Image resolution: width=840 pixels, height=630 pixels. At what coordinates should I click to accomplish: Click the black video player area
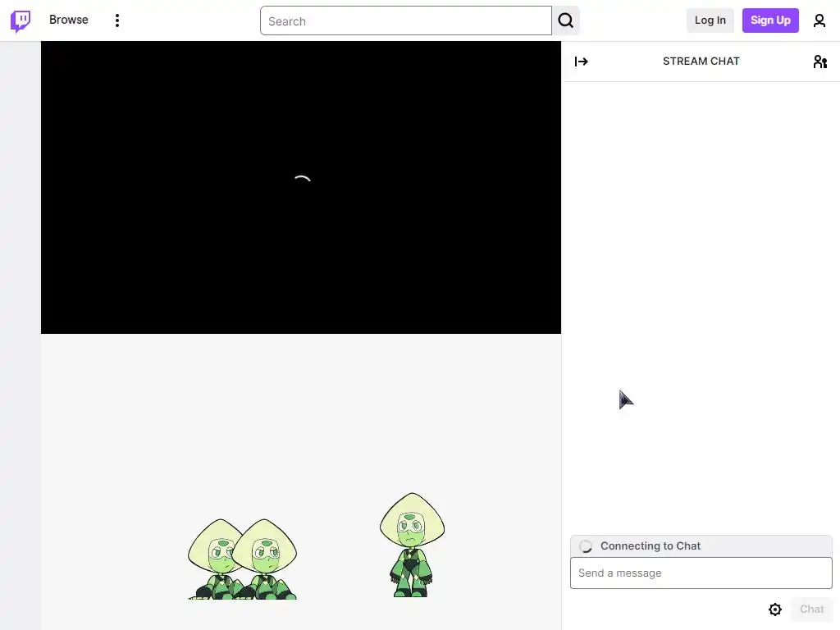click(x=300, y=188)
